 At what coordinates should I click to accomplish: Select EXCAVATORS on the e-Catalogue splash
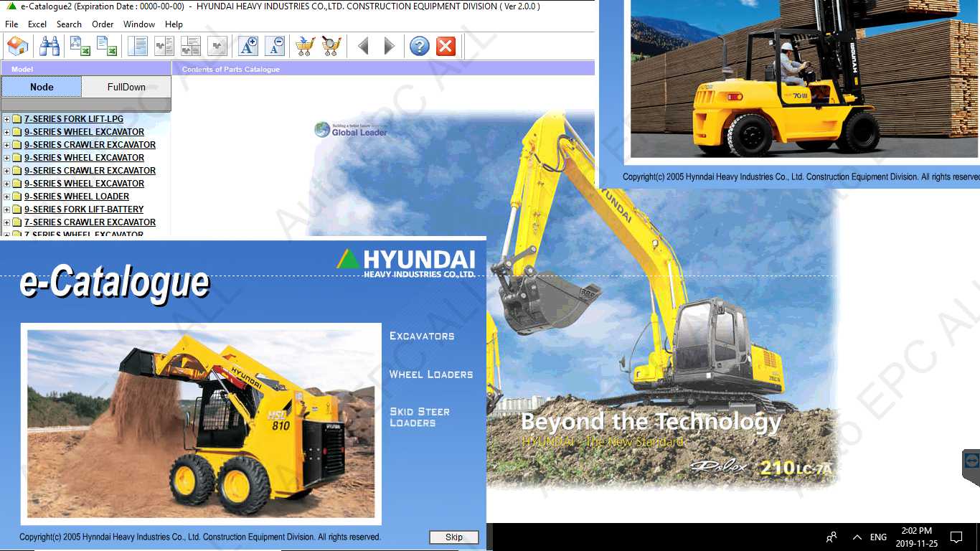click(x=422, y=336)
